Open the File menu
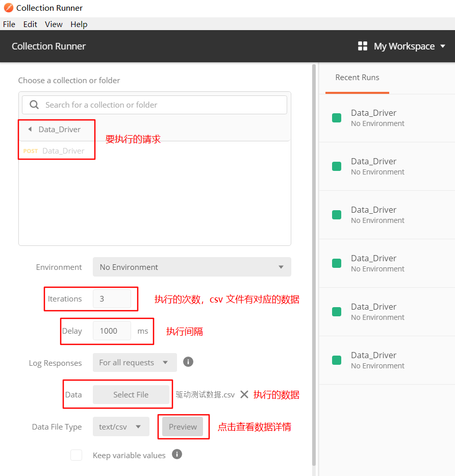The width and height of the screenshot is (455, 476). [x=9, y=24]
